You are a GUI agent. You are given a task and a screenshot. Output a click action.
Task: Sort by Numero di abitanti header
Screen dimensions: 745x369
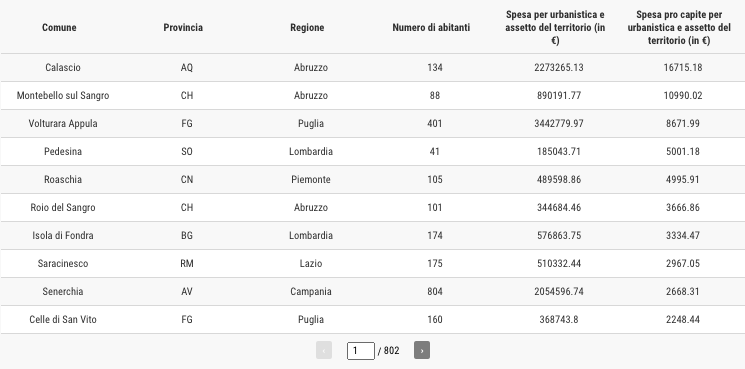(431, 28)
